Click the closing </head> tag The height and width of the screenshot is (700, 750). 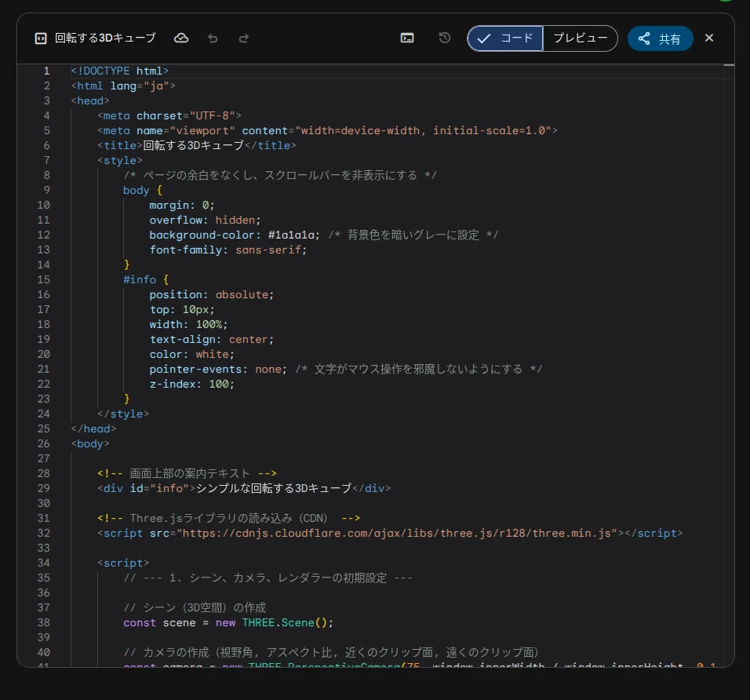(93, 428)
